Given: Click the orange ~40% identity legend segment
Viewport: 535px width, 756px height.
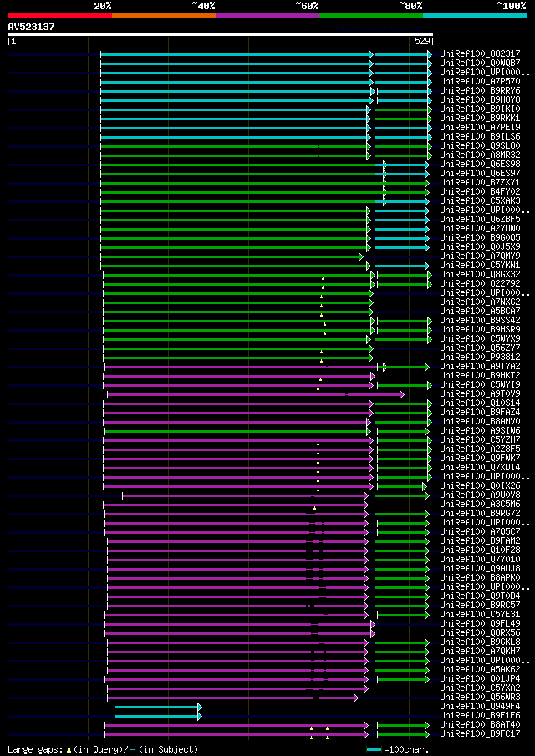Looking at the screenshot, I should [164, 15].
